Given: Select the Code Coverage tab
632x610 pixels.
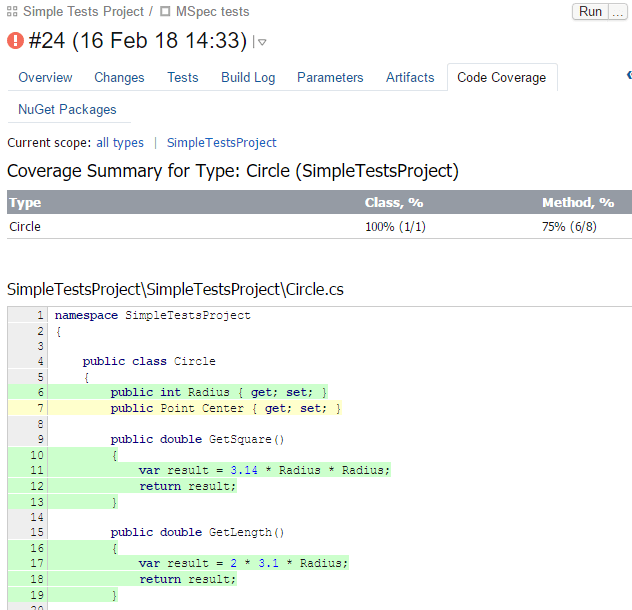Looking at the screenshot, I should click(x=501, y=77).
